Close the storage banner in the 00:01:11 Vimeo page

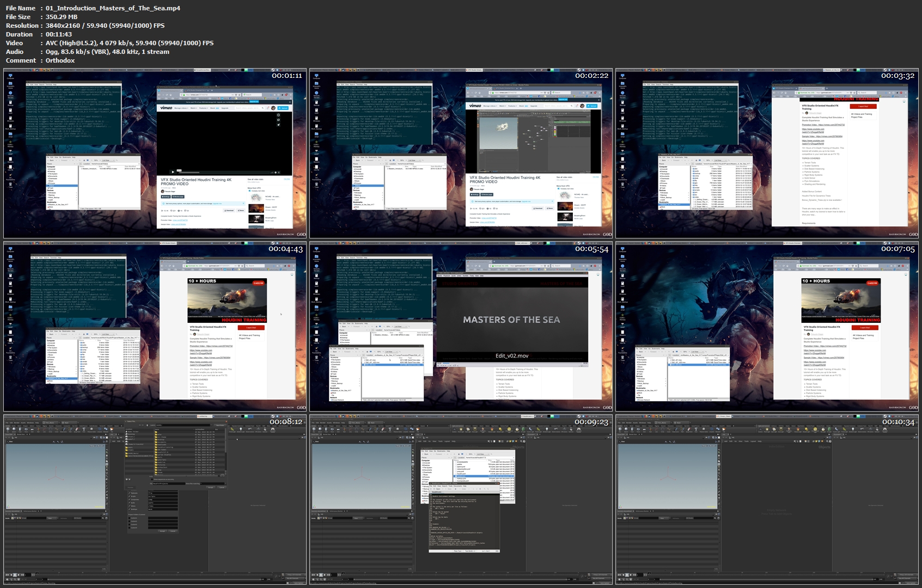click(x=290, y=102)
